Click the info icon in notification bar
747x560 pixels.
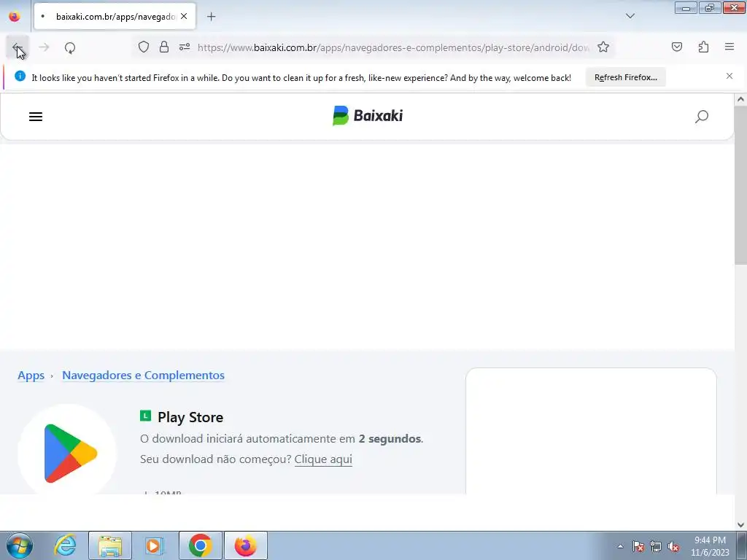click(x=20, y=76)
